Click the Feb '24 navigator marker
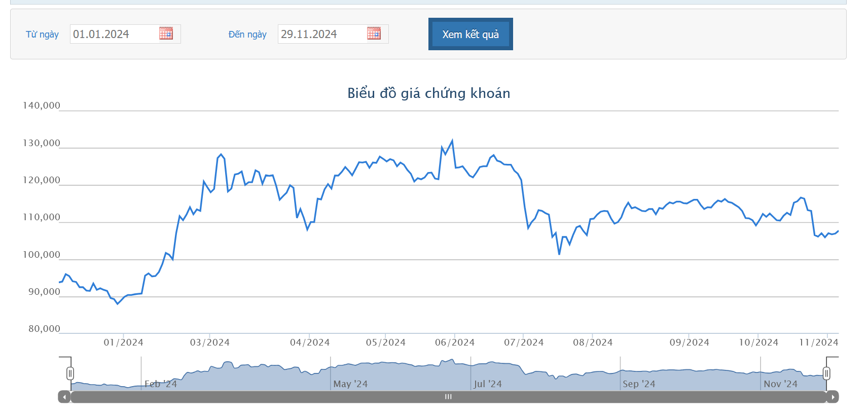This screenshot has width=868, height=411. click(x=161, y=384)
